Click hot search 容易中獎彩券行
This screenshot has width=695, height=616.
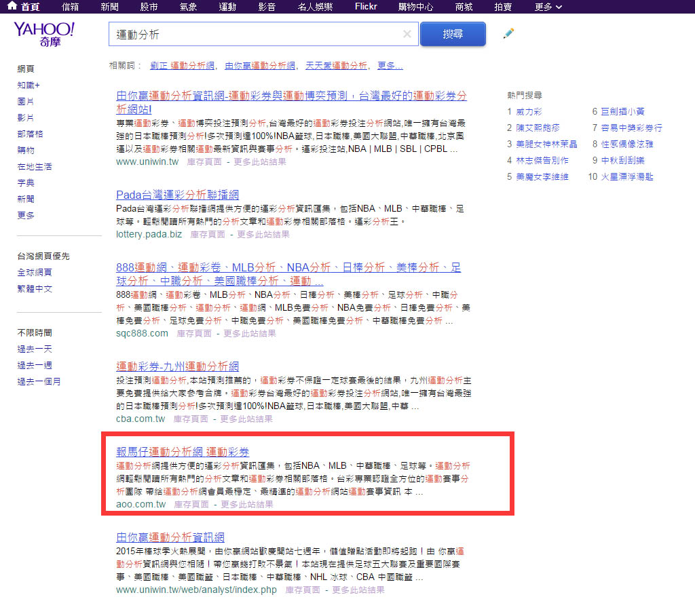632,128
